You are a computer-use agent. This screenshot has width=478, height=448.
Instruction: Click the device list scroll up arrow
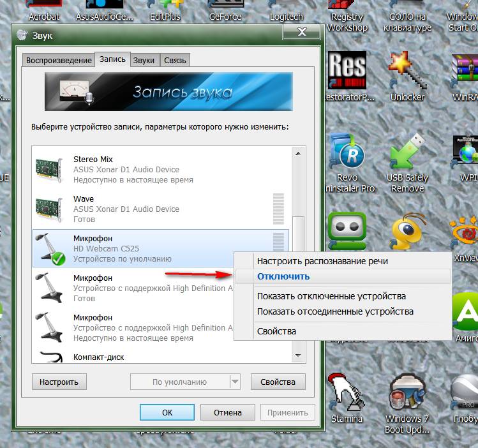[298, 154]
